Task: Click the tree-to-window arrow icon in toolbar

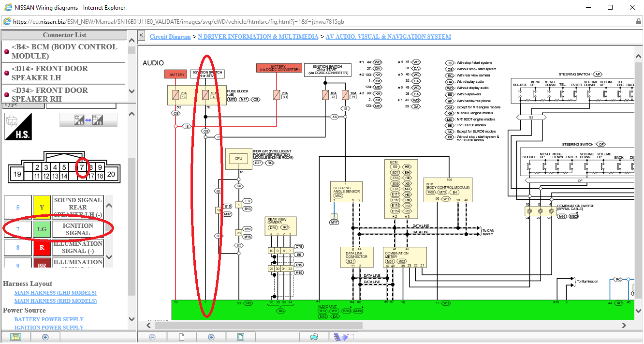Action: pos(344,337)
